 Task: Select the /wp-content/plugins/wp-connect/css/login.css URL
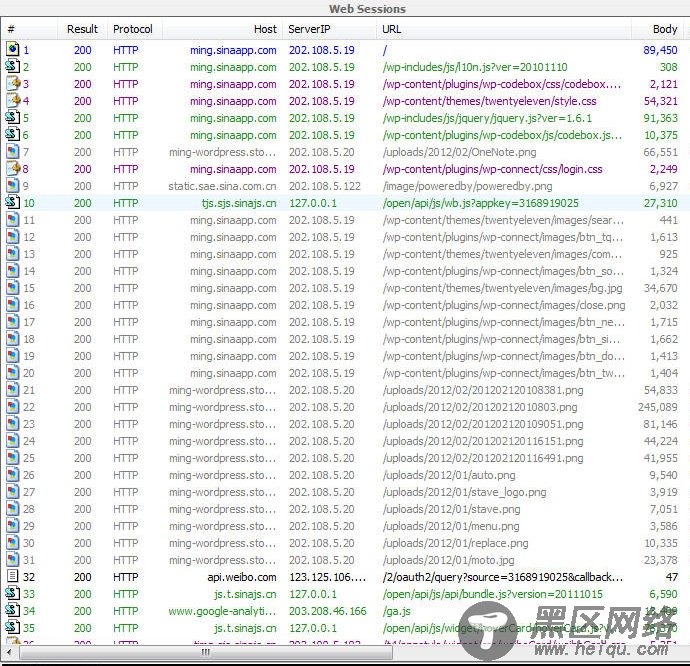click(492, 169)
